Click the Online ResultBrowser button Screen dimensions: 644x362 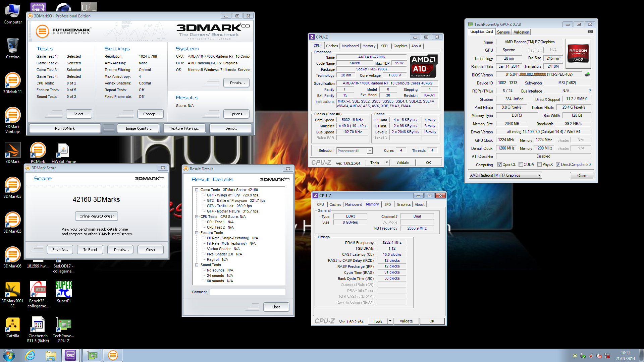tap(97, 216)
